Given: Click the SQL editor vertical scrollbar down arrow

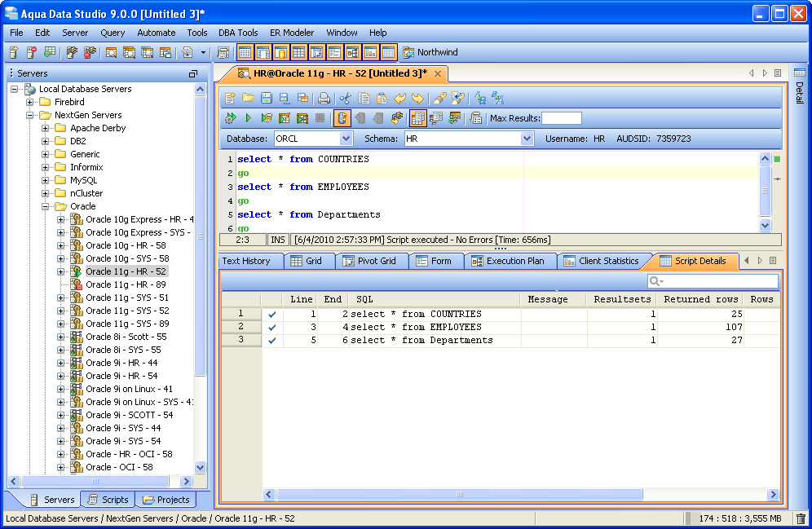Looking at the screenshot, I should click(x=765, y=225).
